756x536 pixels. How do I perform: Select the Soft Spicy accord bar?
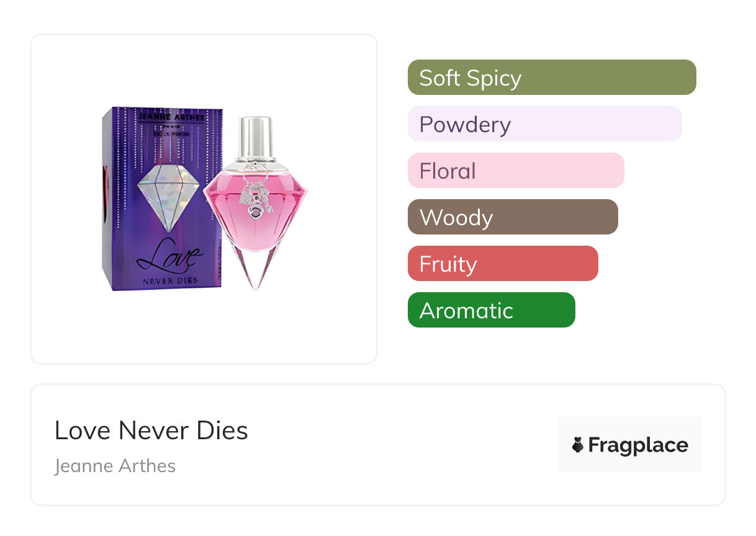point(551,78)
